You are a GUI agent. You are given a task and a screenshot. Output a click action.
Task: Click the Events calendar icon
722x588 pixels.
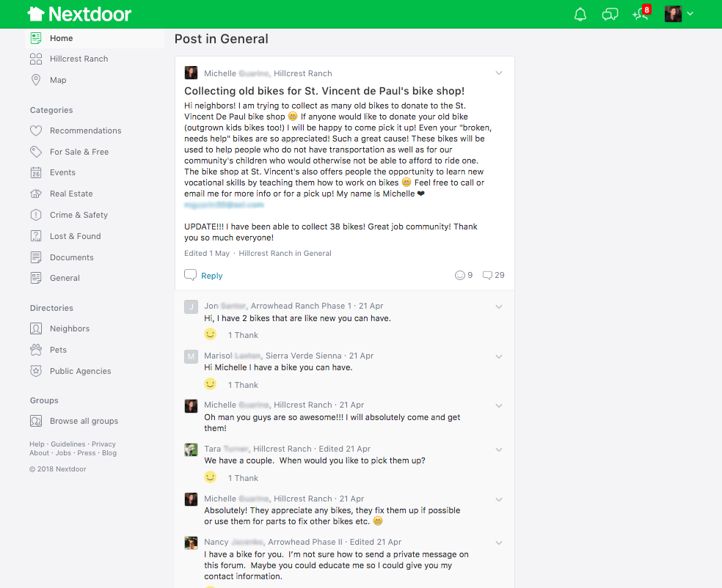[x=36, y=172]
